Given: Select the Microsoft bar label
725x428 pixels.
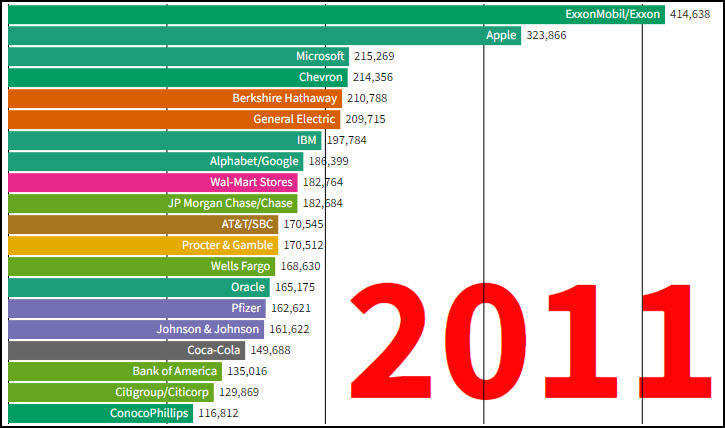Looking at the screenshot, I should 320,56.
